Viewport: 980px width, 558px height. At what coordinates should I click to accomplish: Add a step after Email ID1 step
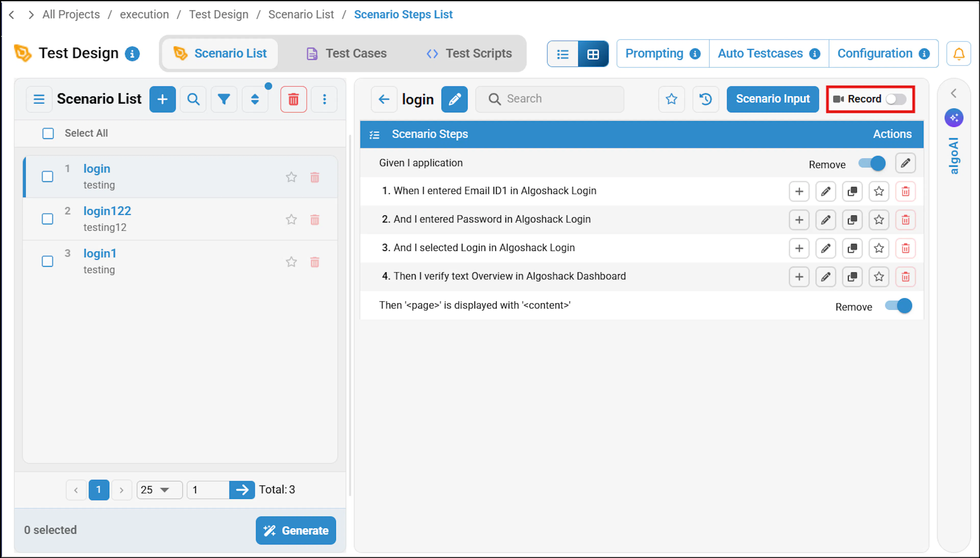coord(799,191)
